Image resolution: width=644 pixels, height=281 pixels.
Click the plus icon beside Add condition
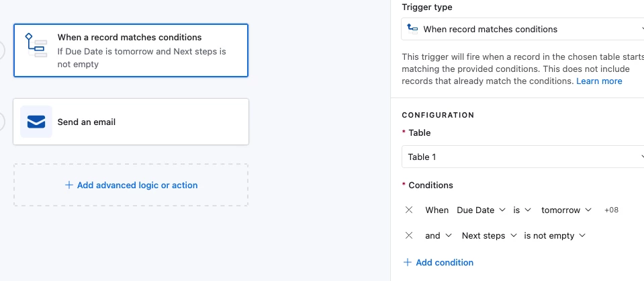point(408,262)
